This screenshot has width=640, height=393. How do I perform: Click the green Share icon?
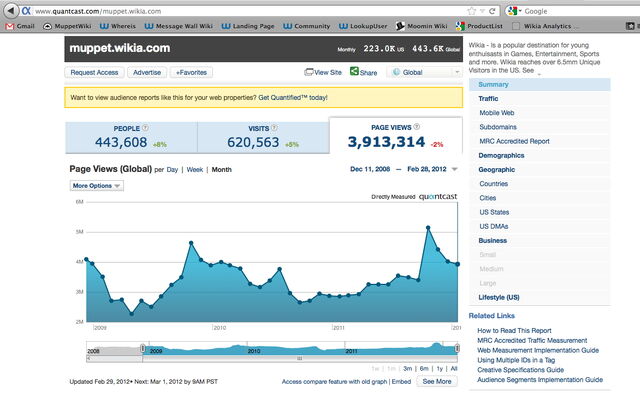pyautogui.click(x=354, y=71)
